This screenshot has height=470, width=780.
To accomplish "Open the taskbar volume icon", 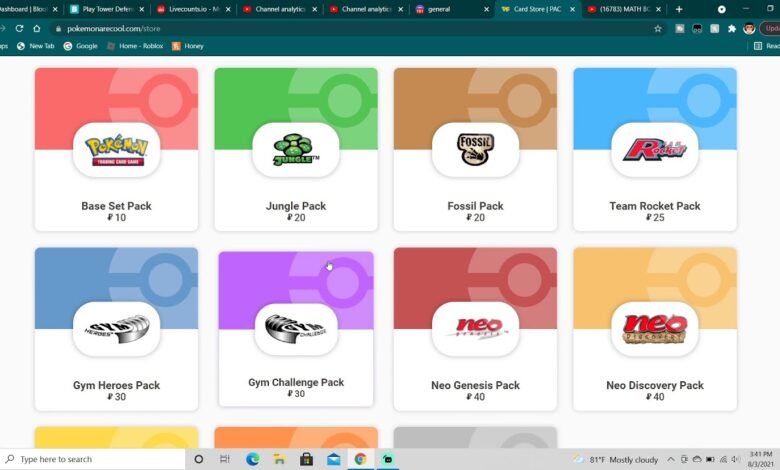I will tap(735, 460).
